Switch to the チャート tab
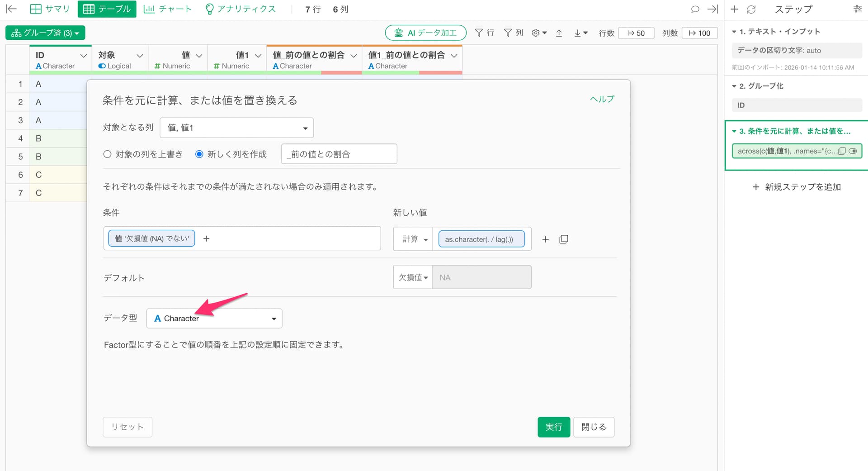868x471 pixels. coord(167,9)
